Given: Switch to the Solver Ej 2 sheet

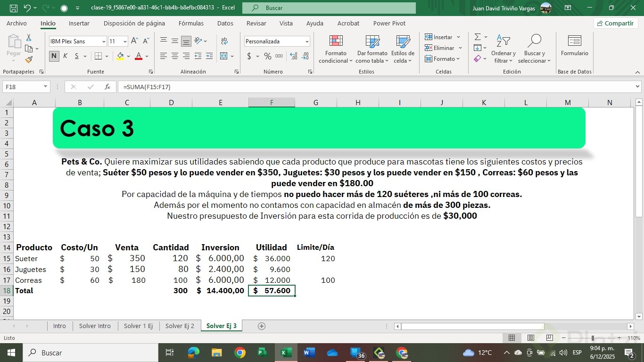Looking at the screenshot, I should (180, 326).
